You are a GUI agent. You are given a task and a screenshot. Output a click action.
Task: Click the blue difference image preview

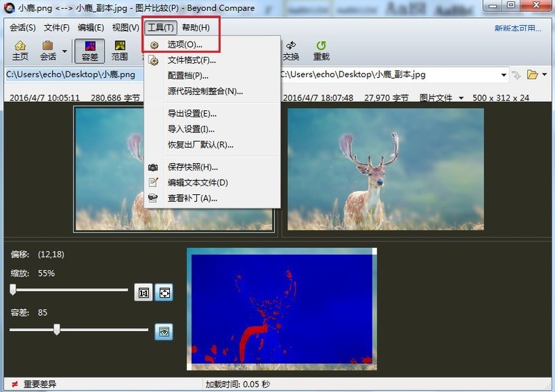click(x=282, y=309)
